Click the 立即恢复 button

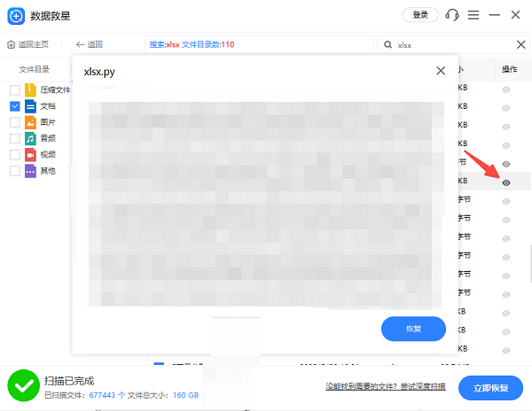pos(490,388)
